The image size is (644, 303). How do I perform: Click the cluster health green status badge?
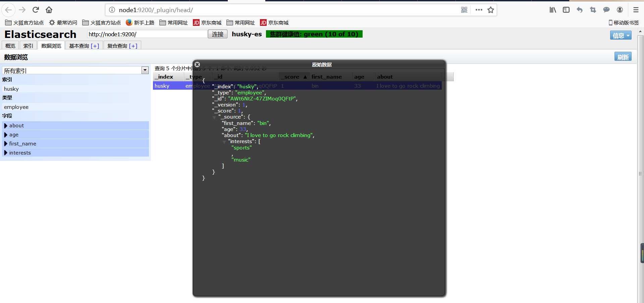click(x=314, y=34)
